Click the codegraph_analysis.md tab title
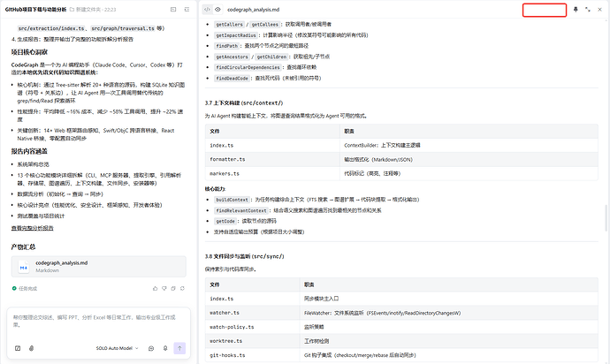 point(253,10)
